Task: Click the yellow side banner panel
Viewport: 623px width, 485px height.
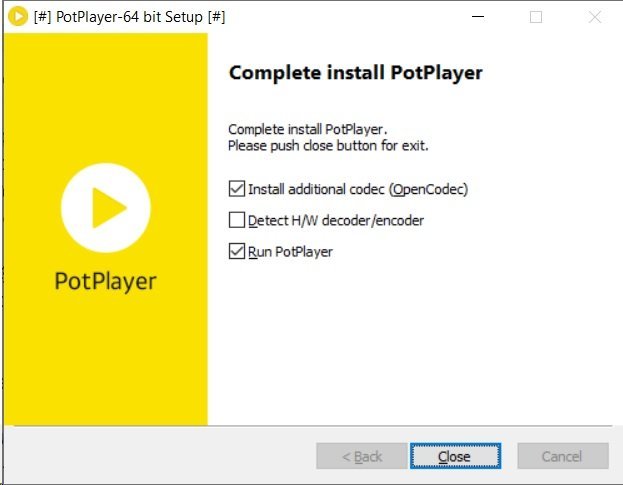Action: click(x=105, y=370)
